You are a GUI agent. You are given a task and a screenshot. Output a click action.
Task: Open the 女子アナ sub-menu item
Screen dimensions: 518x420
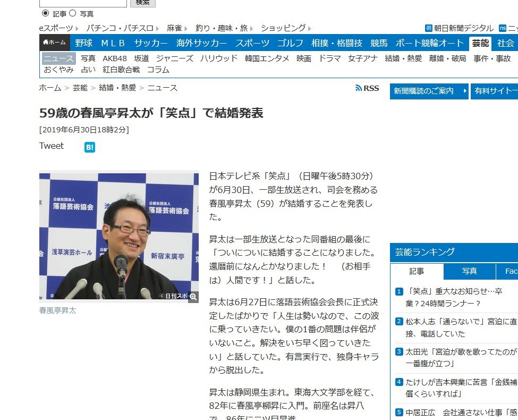[x=363, y=58]
